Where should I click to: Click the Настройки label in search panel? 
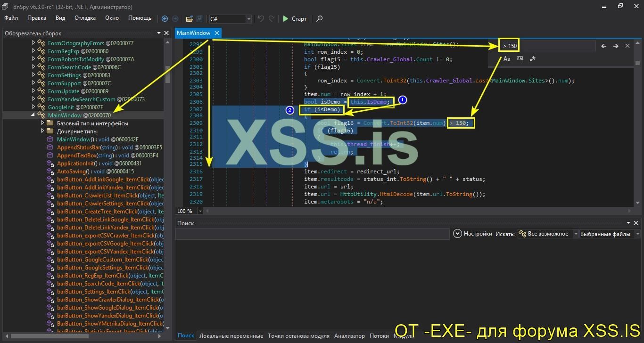478,234
